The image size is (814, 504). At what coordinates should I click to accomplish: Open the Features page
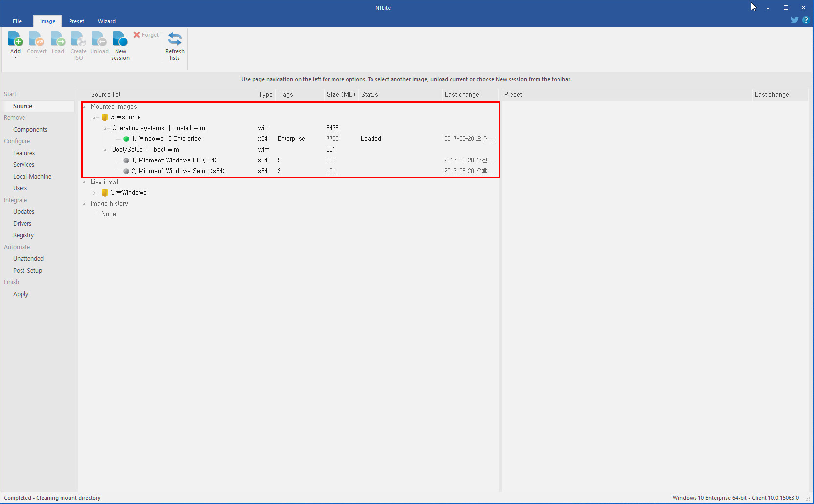click(x=24, y=153)
